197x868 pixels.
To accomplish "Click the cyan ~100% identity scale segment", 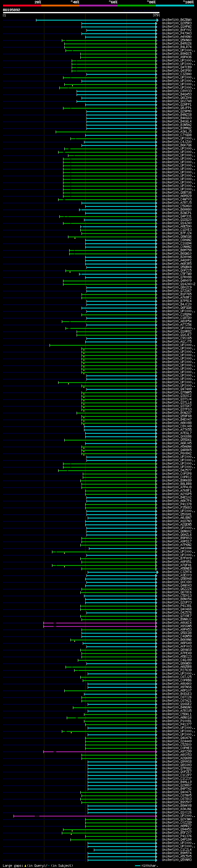I will 175,6.
